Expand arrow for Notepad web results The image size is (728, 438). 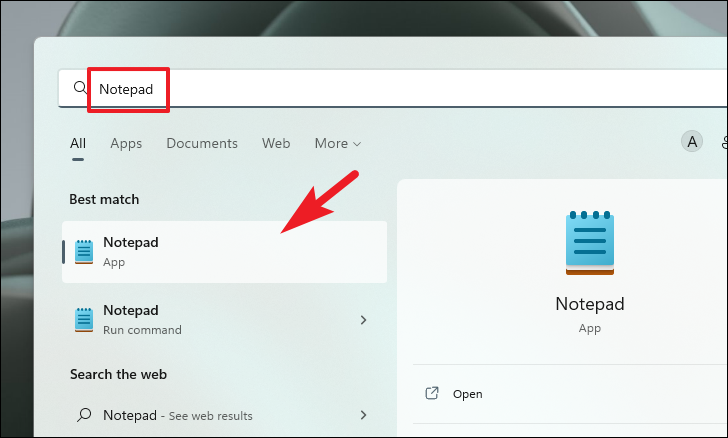(x=363, y=415)
